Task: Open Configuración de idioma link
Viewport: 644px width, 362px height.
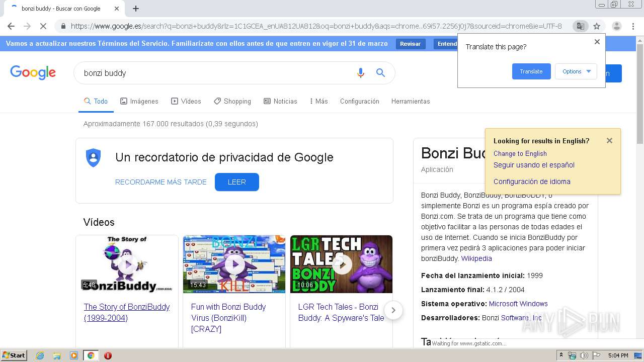Action: coord(532,182)
